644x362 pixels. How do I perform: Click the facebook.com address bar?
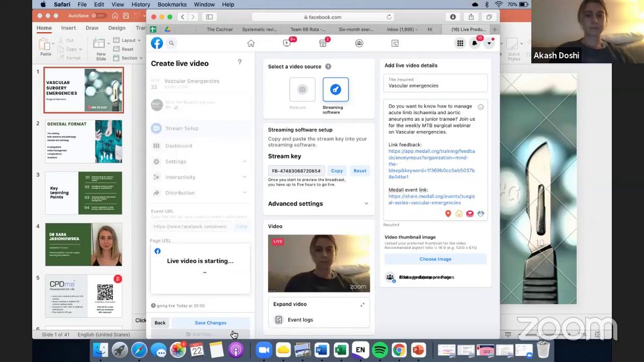[323, 17]
